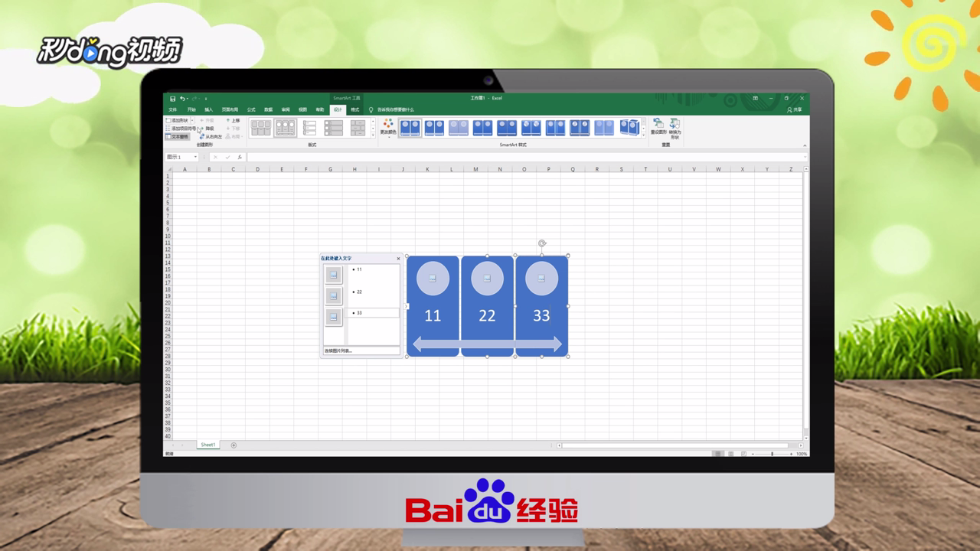980x551 pixels.
Task: Close the text pane with the X
Action: pos(398,259)
